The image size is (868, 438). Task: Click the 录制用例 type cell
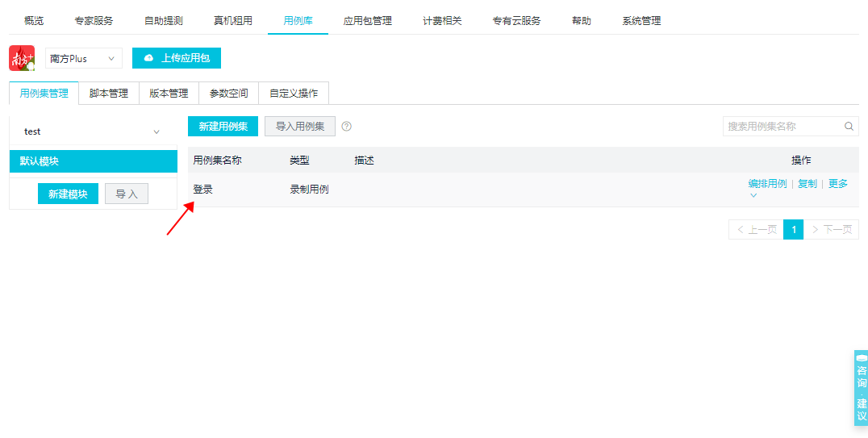click(x=309, y=190)
